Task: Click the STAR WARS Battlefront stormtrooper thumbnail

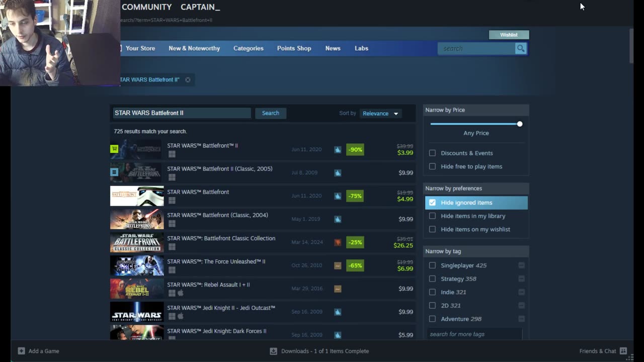Action: [x=137, y=196]
